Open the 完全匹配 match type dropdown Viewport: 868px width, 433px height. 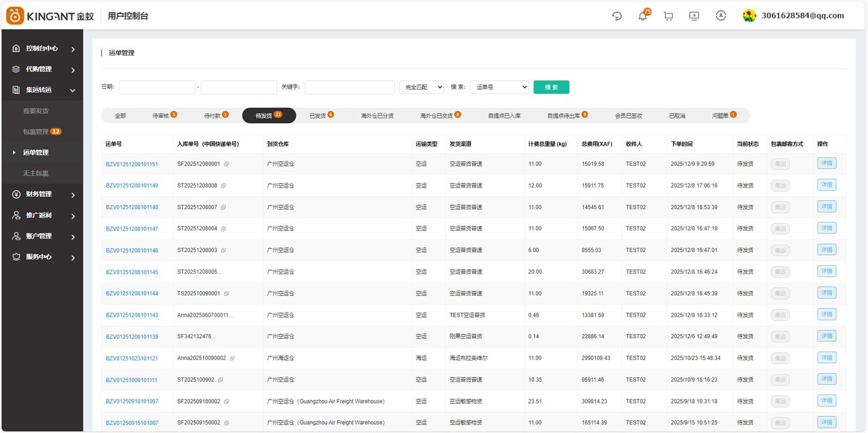tap(421, 87)
